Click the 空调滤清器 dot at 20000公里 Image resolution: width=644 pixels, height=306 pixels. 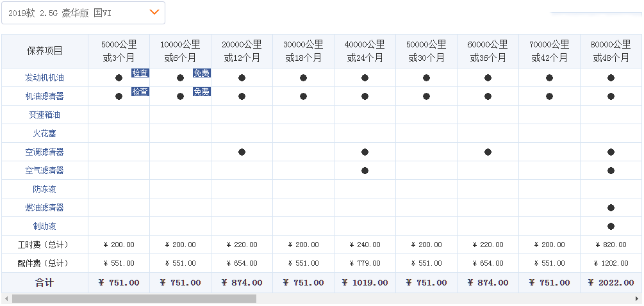[x=242, y=152]
